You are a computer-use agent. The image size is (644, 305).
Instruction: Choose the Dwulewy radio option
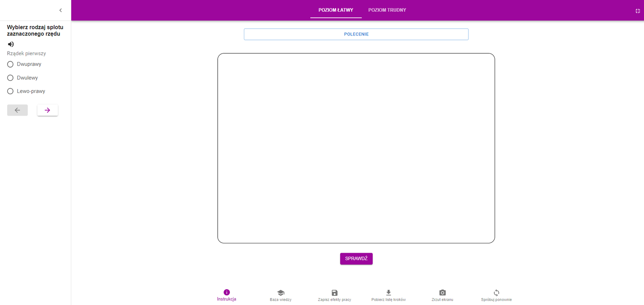coord(10,78)
